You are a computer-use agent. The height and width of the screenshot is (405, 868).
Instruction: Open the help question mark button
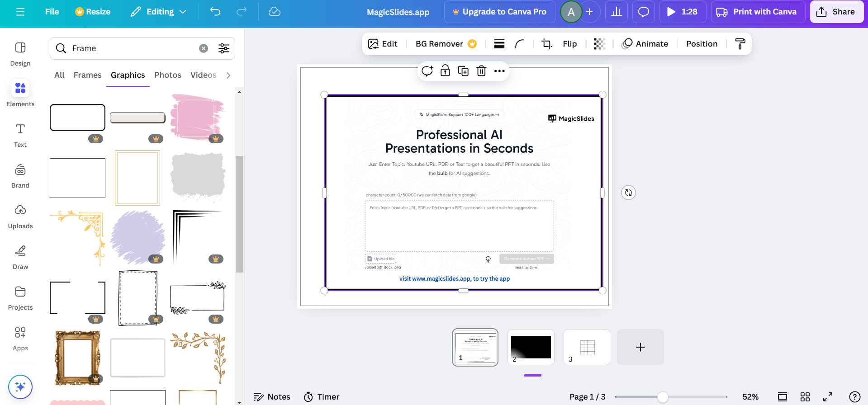pyautogui.click(x=855, y=397)
